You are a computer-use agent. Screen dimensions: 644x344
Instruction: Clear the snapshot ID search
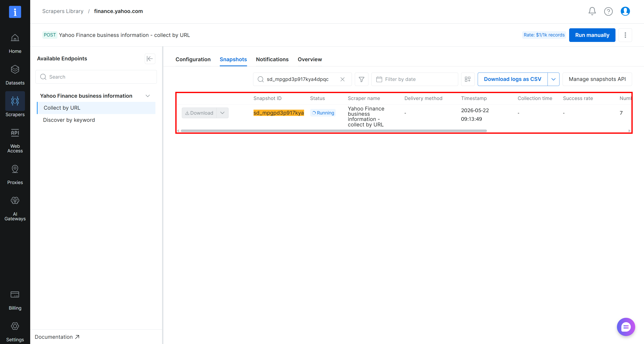coord(342,79)
